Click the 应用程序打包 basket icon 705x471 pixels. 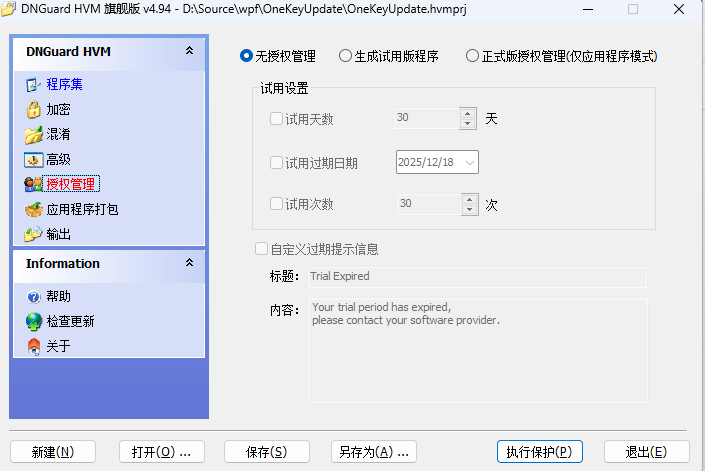(33, 209)
